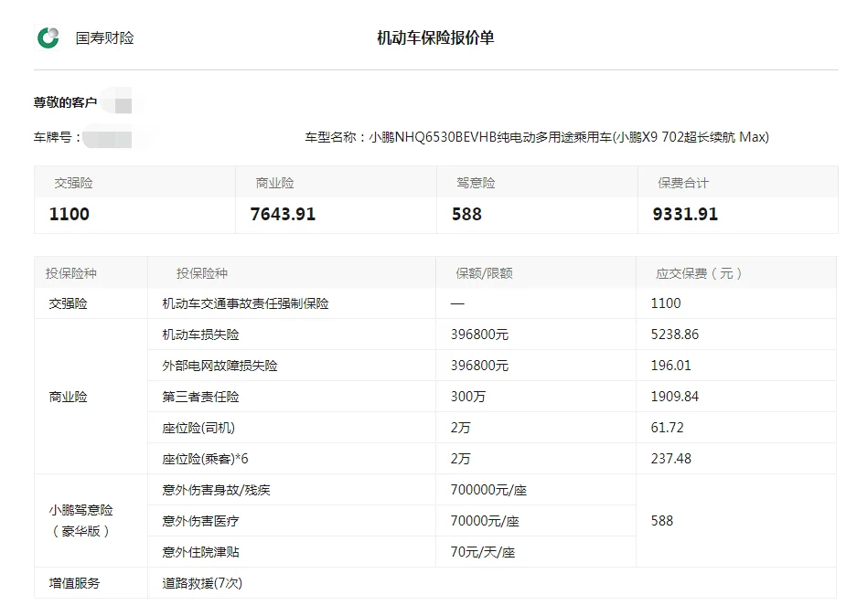Click the green 国寿财险 logo icon

pyautogui.click(x=48, y=37)
